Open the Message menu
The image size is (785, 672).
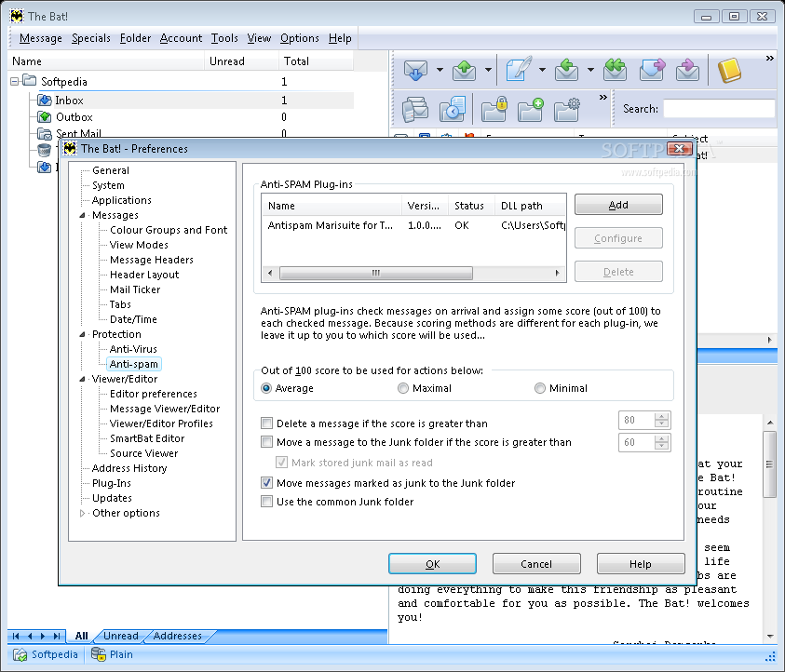41,38
